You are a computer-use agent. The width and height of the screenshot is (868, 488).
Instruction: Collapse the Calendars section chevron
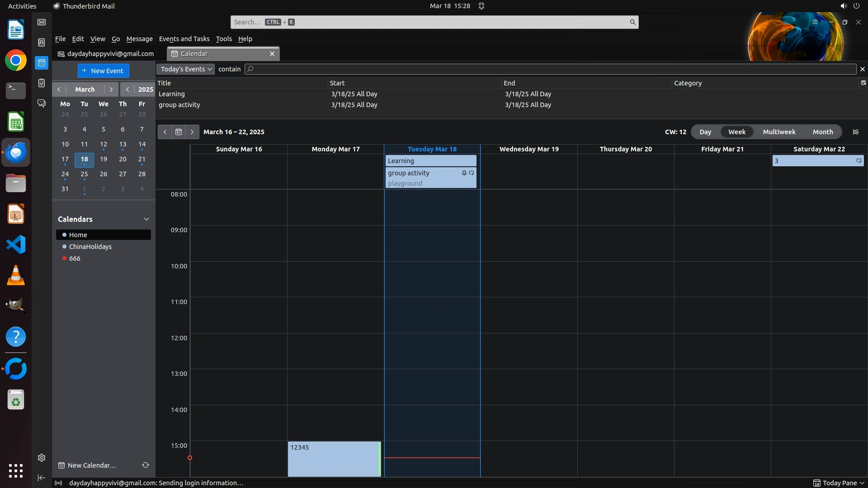(146, 219)
